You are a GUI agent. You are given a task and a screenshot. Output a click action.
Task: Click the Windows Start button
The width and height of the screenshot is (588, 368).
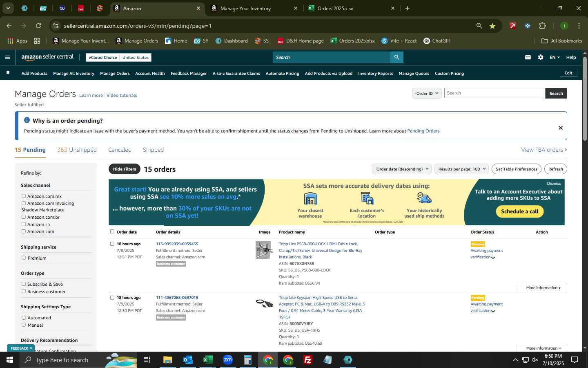10,360
